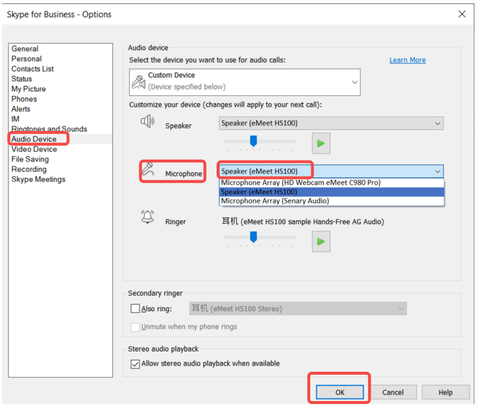Play the speaker test sound
The height and width of the screenshot is (411, 480).
point(321,143)
